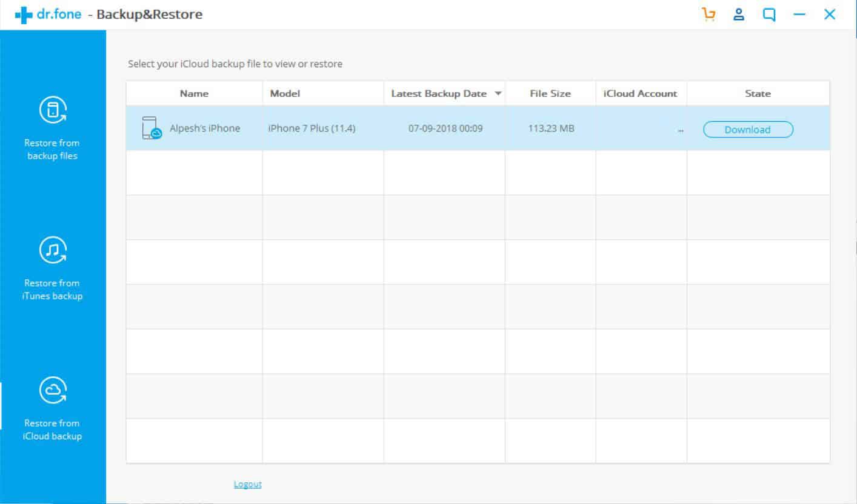Sort by Latest Backup Date arrow
Screen dimensions: 857x504
pyautogui.click(x=498, y=94)
